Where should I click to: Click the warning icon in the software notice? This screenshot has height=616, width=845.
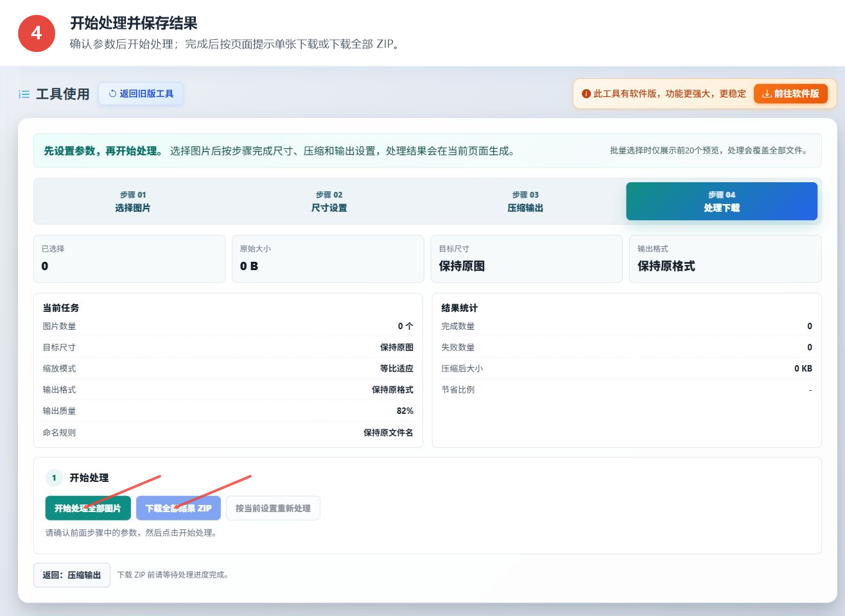(586, 94)
